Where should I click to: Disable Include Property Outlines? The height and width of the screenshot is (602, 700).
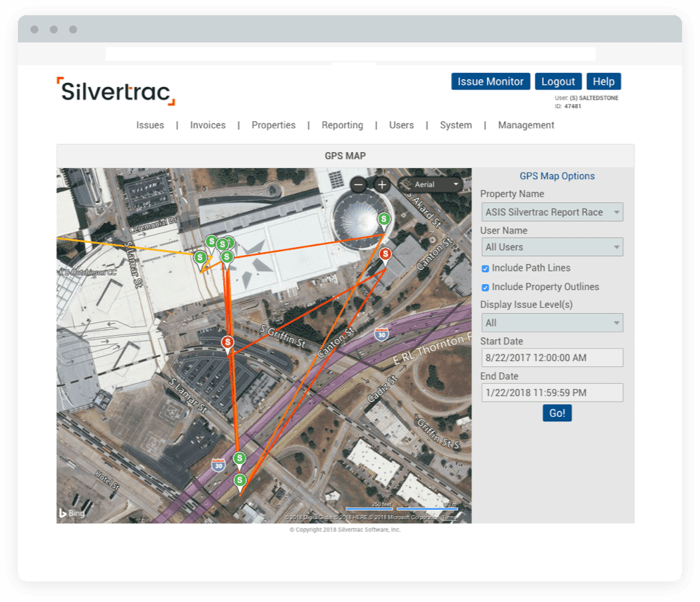(x=485, y=287)
